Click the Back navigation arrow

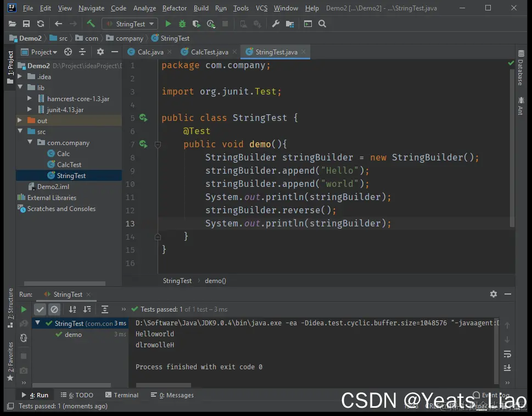coord(58,24)
